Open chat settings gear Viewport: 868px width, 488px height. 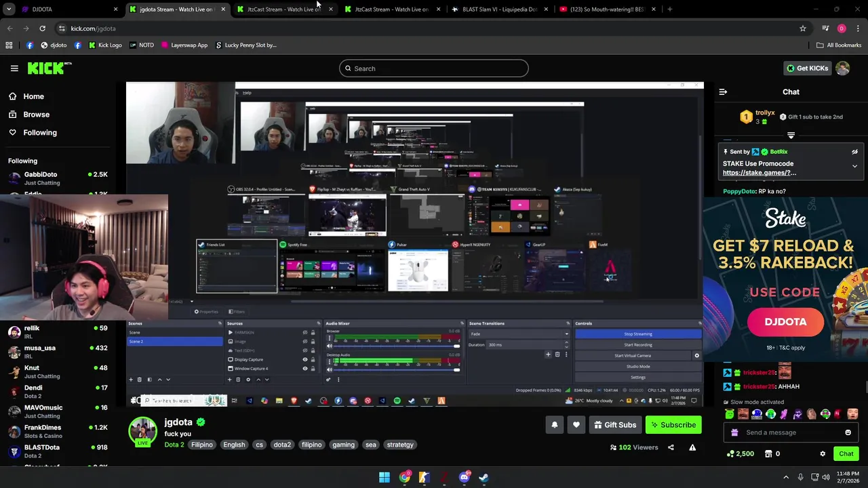tap(823, 454)
